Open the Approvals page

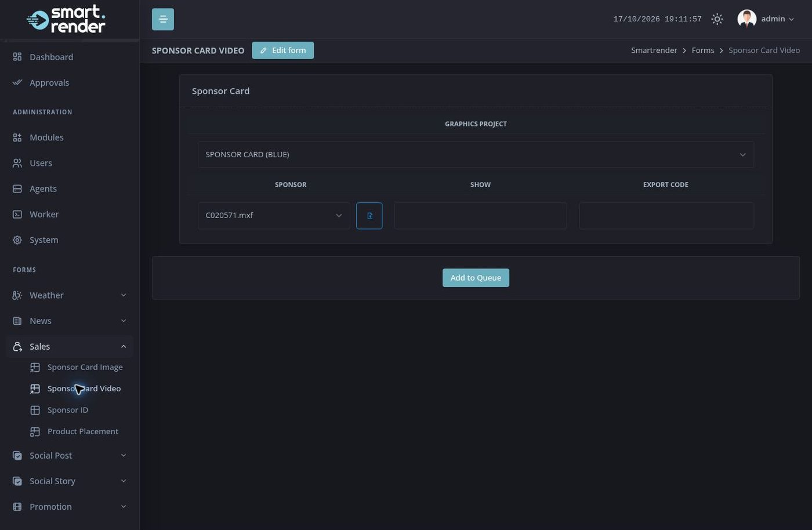point(49,82)
